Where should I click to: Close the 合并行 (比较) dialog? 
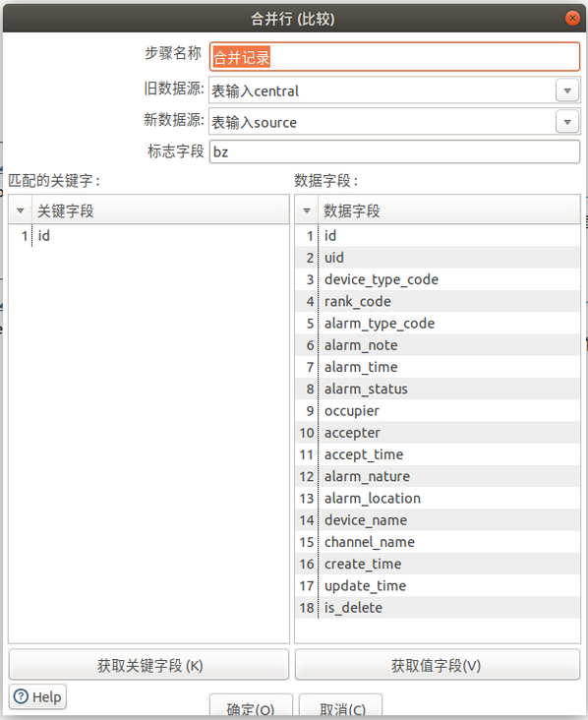(x=572, y=18)
